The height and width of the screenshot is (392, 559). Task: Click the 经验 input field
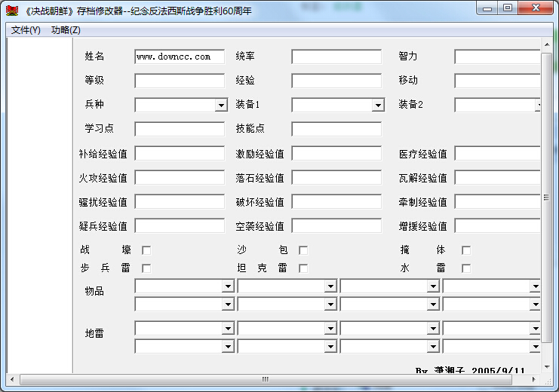click(x=336, y=81)
